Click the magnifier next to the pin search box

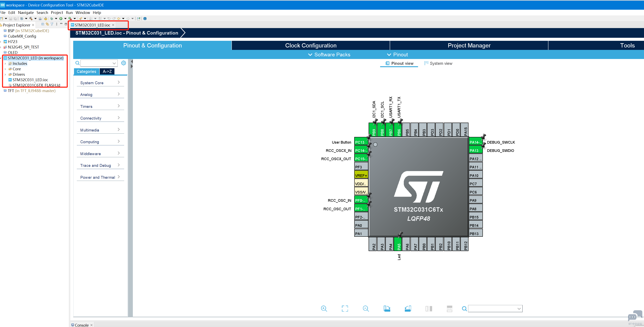tap(464, 309)
